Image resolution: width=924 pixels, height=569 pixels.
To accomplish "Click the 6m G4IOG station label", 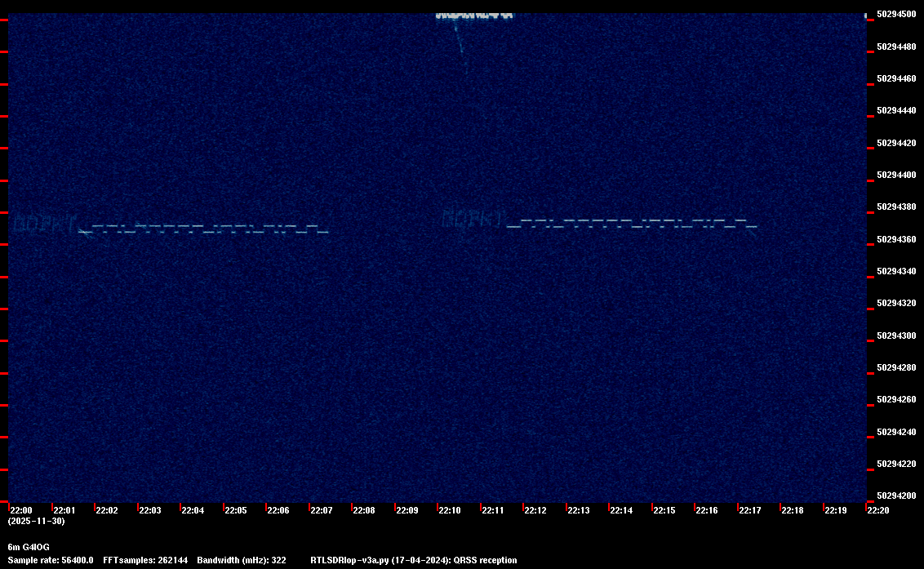I will pyautogui.click(x=29, y=547).
